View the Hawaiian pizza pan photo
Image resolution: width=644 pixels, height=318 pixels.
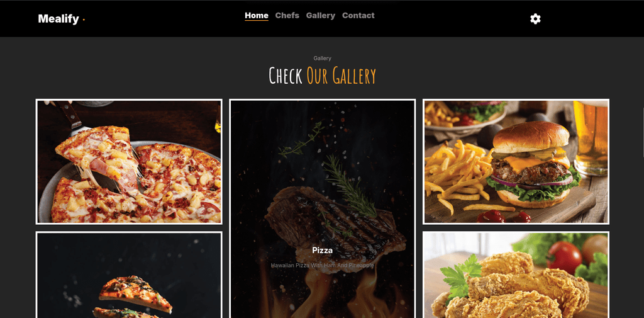point(129,162)
